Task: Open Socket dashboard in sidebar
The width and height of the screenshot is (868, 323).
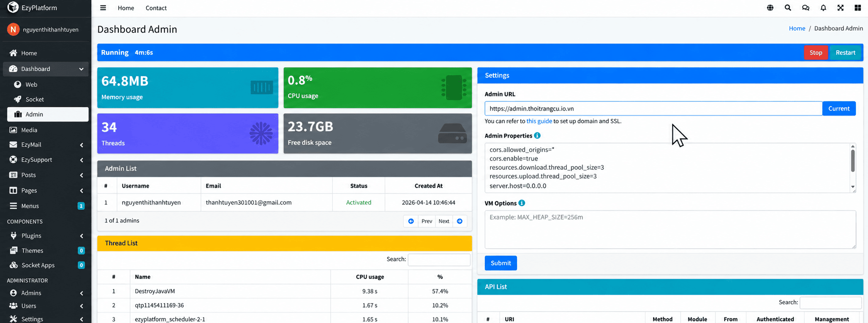Action: tap(48, 99)
